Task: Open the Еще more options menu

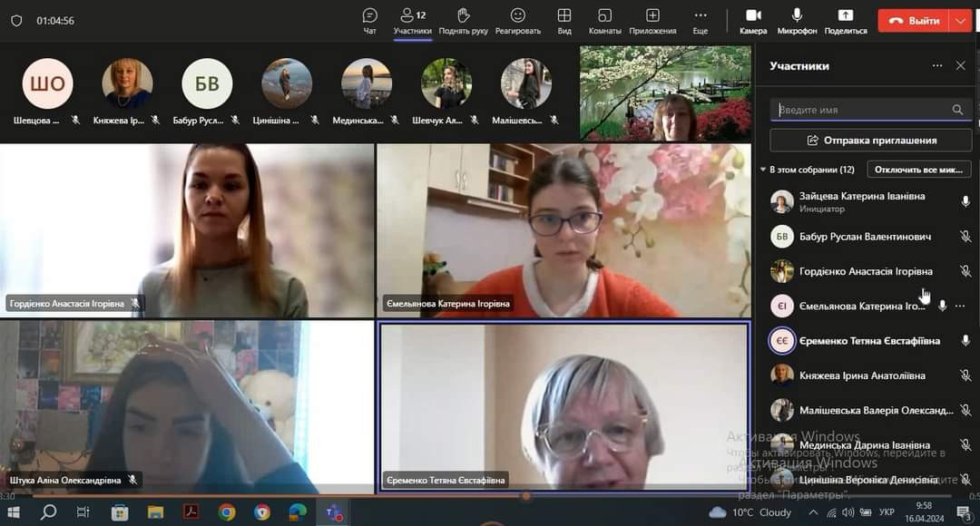Action: [x=700, y=21]
